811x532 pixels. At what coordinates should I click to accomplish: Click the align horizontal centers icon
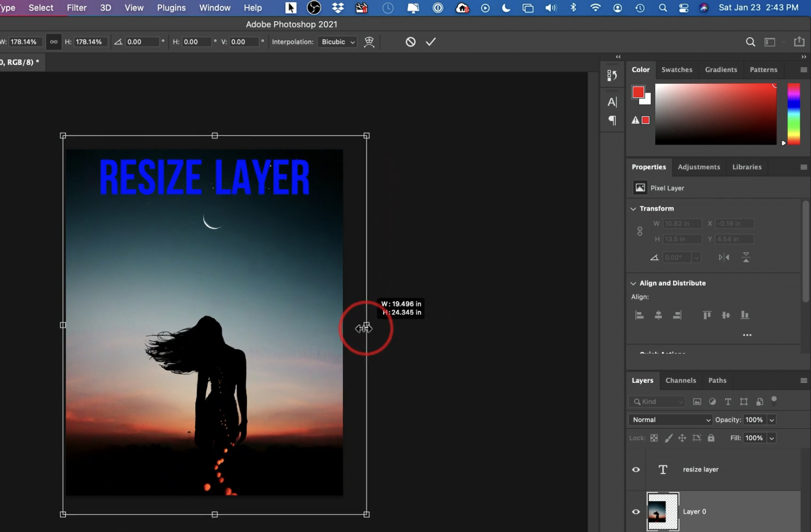pyautogui.click(x=658, y=315)
